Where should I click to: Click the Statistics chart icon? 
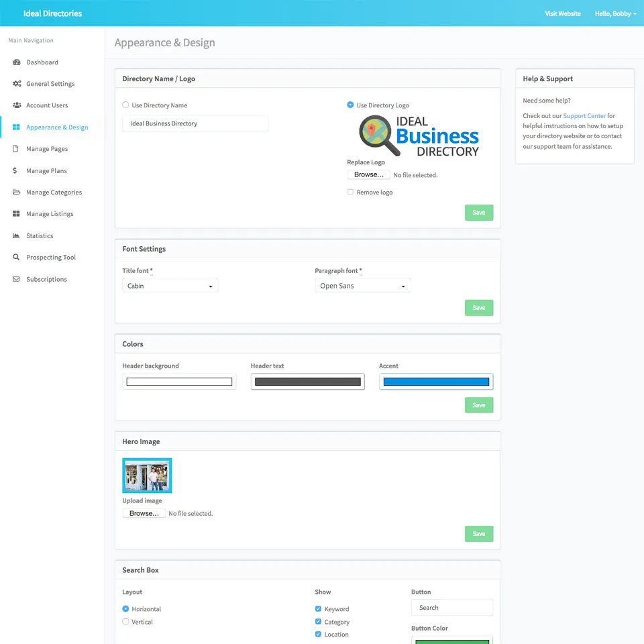pyautogui.click(x=16, y=235)
